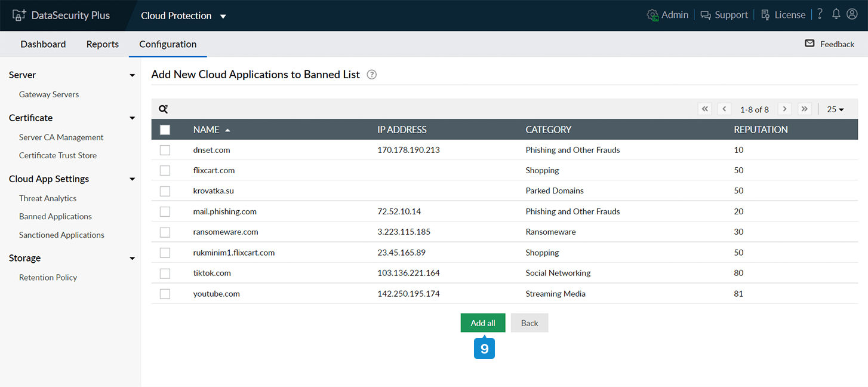Click the Feedback envelope icon
The image size is (868, 387).
coord(809,44)
